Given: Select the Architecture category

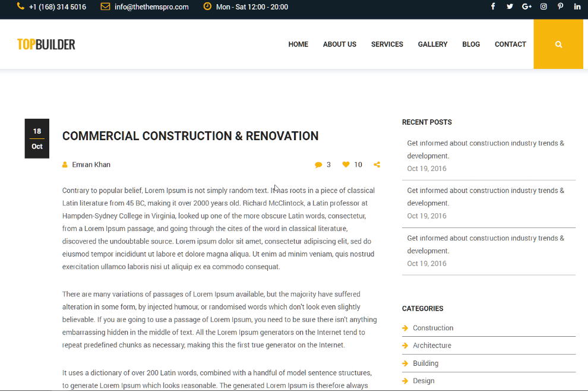Looking at the screenshot, I should click(x=432, y=346).
